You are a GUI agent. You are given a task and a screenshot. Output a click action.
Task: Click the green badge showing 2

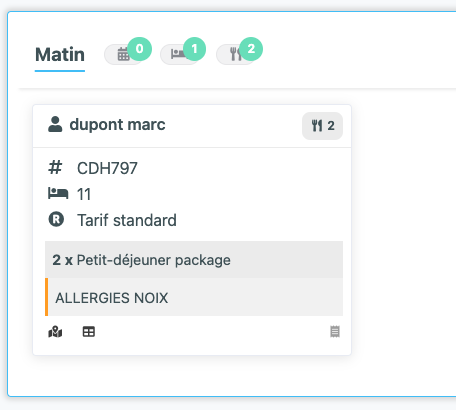[x=251, y=49]
